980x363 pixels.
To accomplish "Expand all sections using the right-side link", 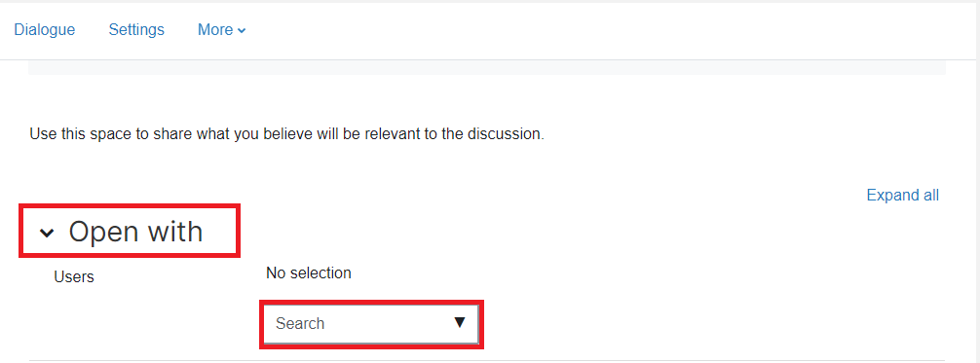I will click(x=902, y=195).
